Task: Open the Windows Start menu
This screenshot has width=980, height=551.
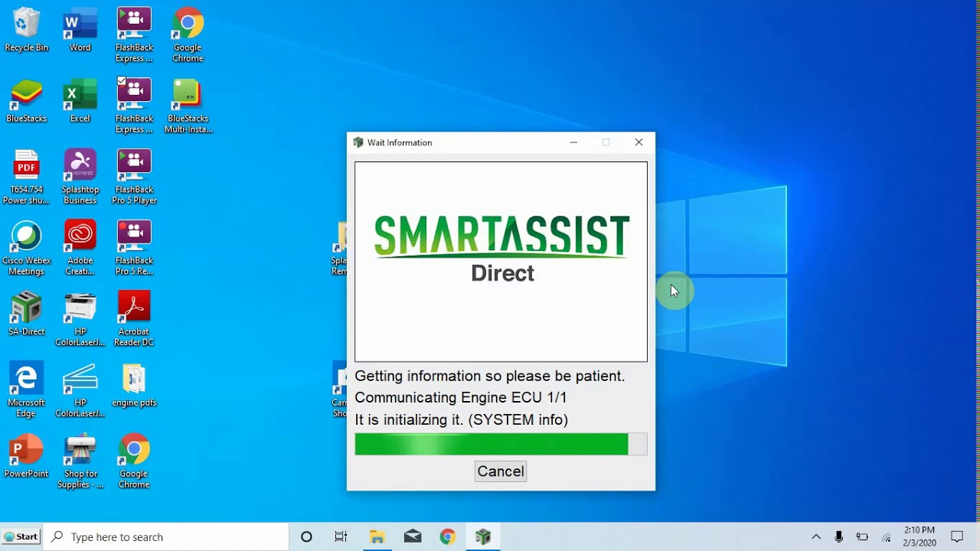Action: (x=21, y=536)
